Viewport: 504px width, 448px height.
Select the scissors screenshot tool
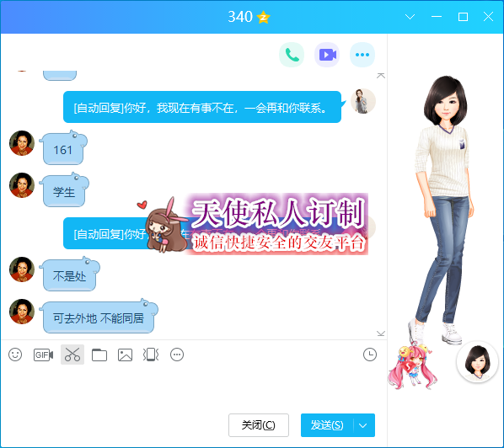[72, 355]
